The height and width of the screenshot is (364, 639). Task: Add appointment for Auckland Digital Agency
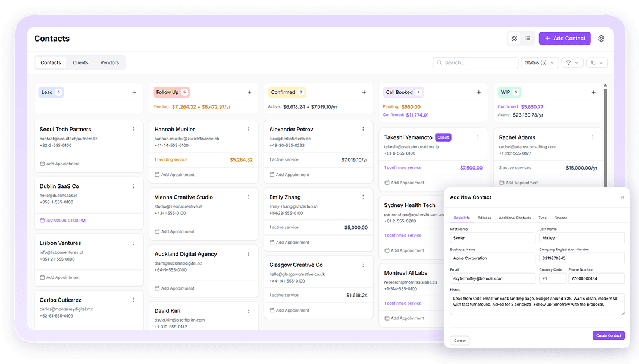point(174,288)
